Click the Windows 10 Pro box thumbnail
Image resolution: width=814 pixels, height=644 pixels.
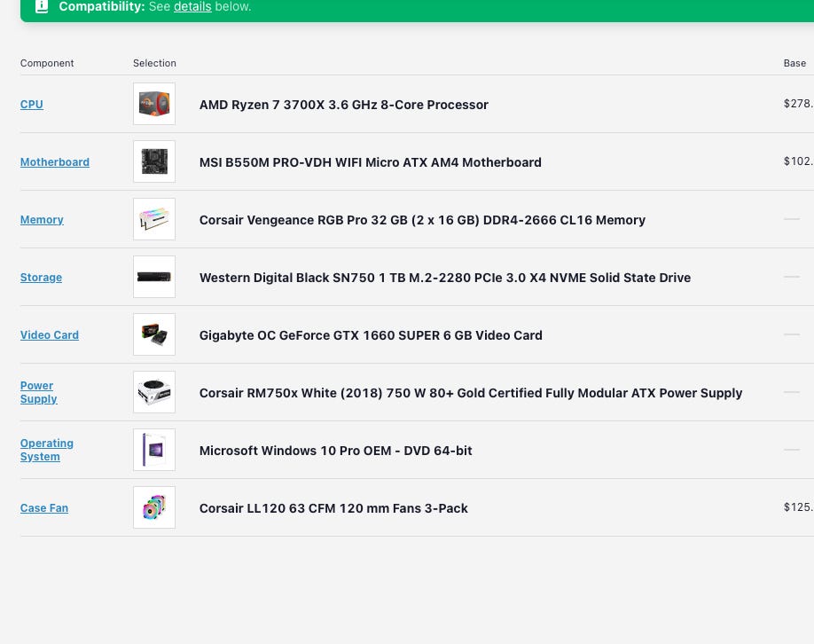[154, 450]
